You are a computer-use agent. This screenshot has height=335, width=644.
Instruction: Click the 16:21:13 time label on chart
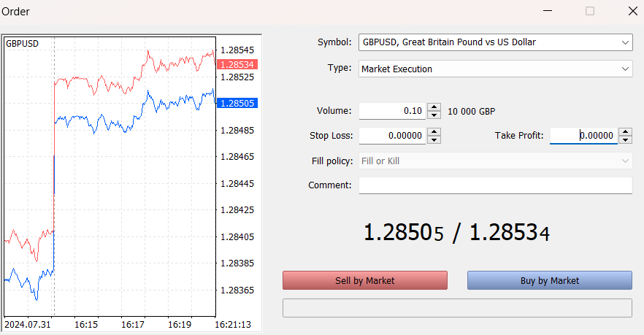(x=233, y=324)
